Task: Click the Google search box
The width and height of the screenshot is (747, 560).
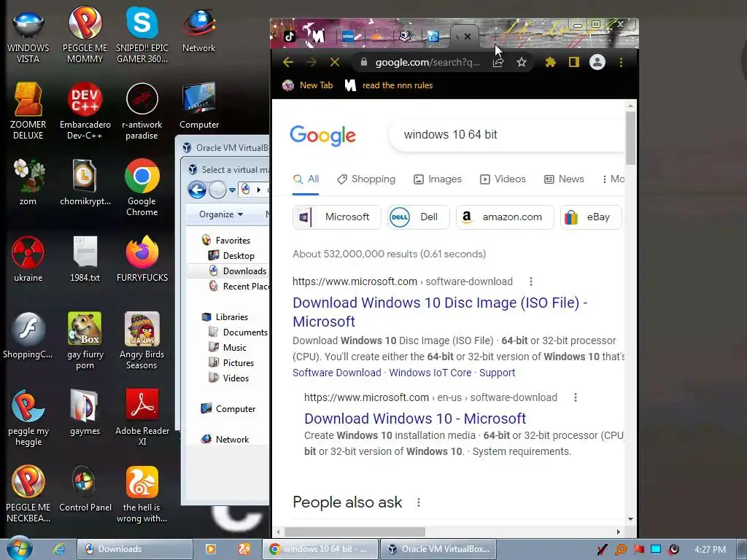Action: coord(506,135)
